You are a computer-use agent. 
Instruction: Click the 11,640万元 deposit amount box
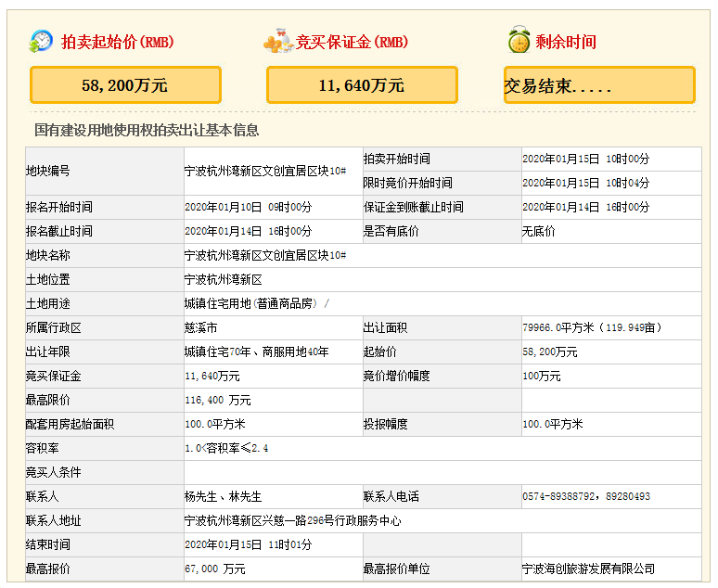click(362, 85)
